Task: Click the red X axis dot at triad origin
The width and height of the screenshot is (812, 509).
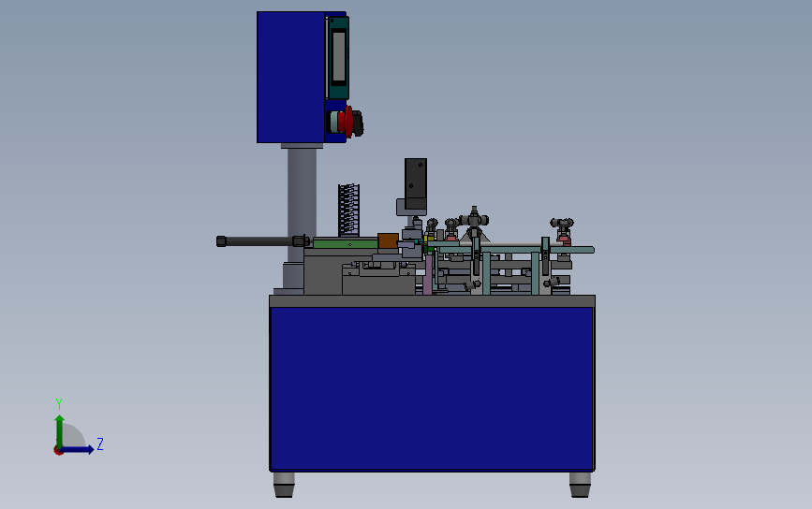Action: pos(58,451)
